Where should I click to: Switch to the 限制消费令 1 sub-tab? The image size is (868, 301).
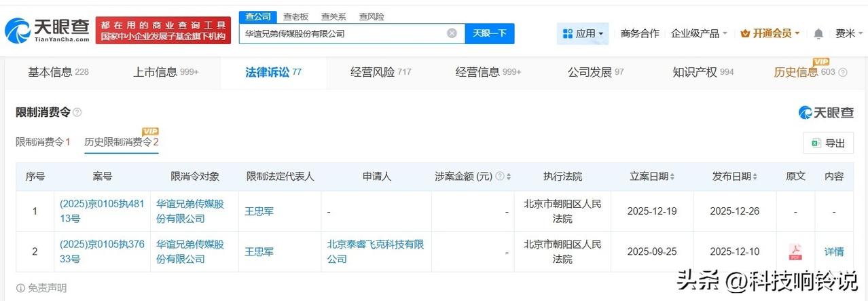[43, 142]
